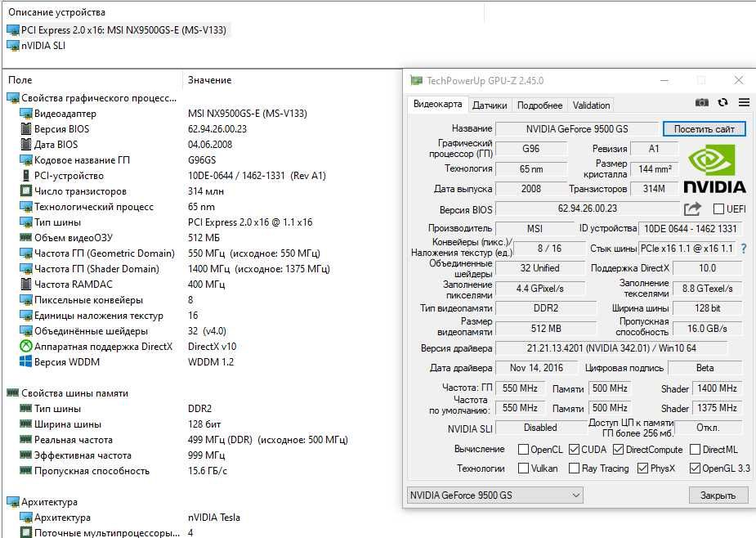Viewport: 756px width, 538px height.
Task: Click the Посетить сайт button
Action: (704, 129)
